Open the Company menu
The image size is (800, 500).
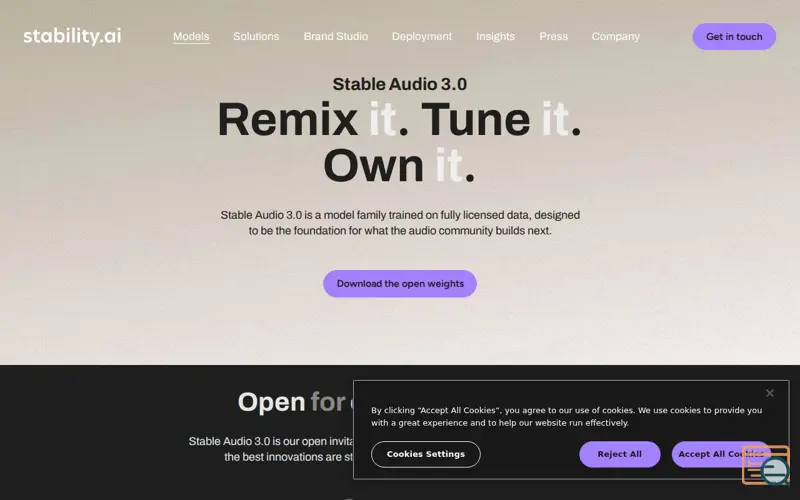tap(616, 36)
